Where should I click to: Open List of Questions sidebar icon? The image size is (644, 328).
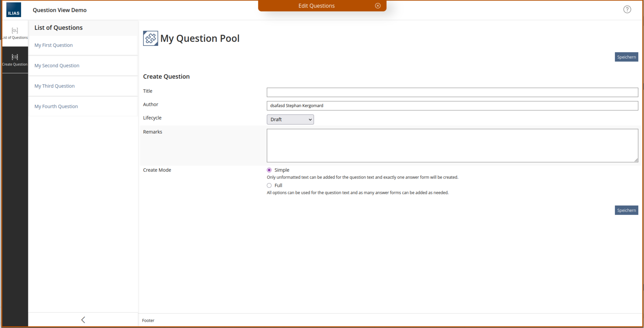pyautogui.click(x=15, y=33)
